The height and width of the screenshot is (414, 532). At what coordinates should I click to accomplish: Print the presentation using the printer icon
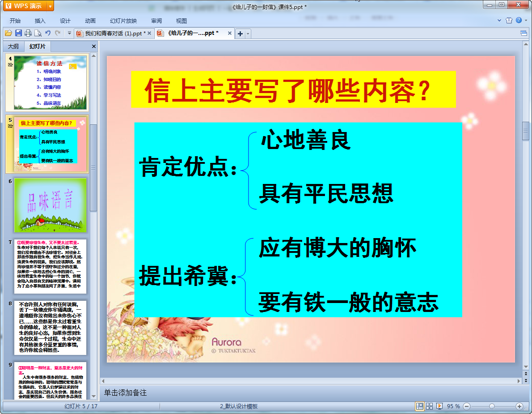pyautogui.click(x=28, y=33)
